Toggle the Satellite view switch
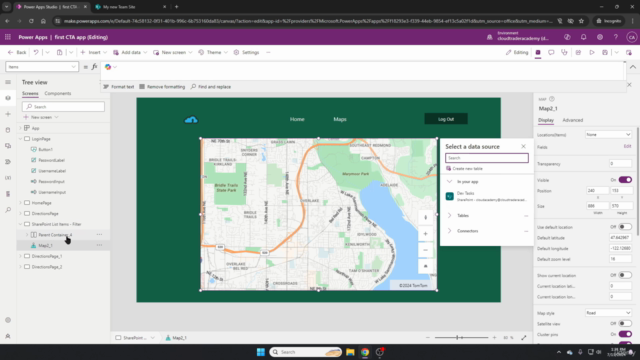The height and width of the screenshot is (360, 640). click(x=625, y=324)
